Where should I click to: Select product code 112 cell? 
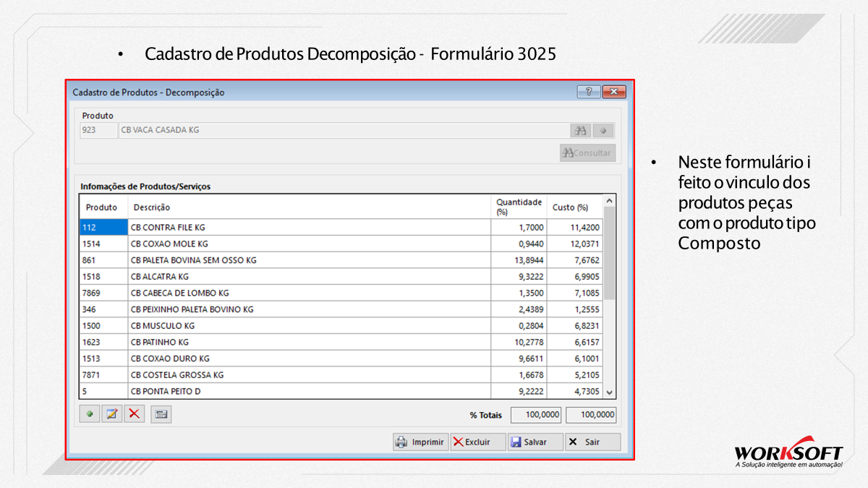click(x=104, y=227)
